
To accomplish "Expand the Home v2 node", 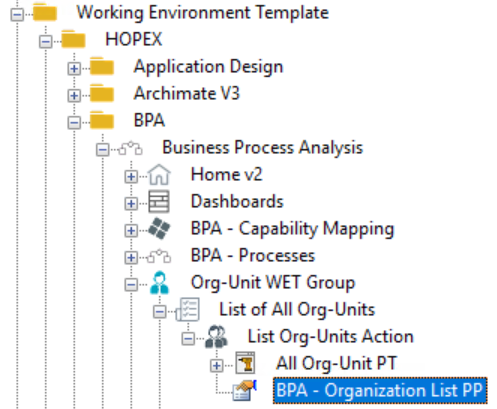I will tap(131, 177).
